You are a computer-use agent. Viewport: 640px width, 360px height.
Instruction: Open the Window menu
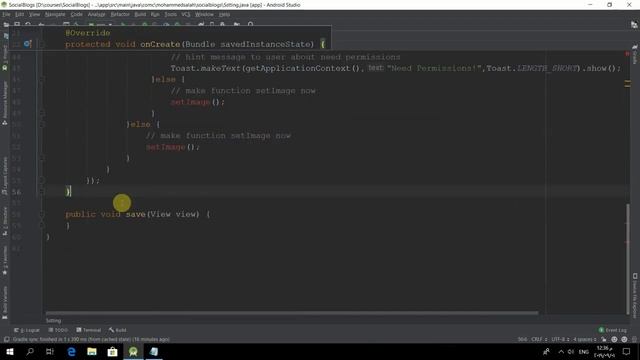click(x=204, y=14)
